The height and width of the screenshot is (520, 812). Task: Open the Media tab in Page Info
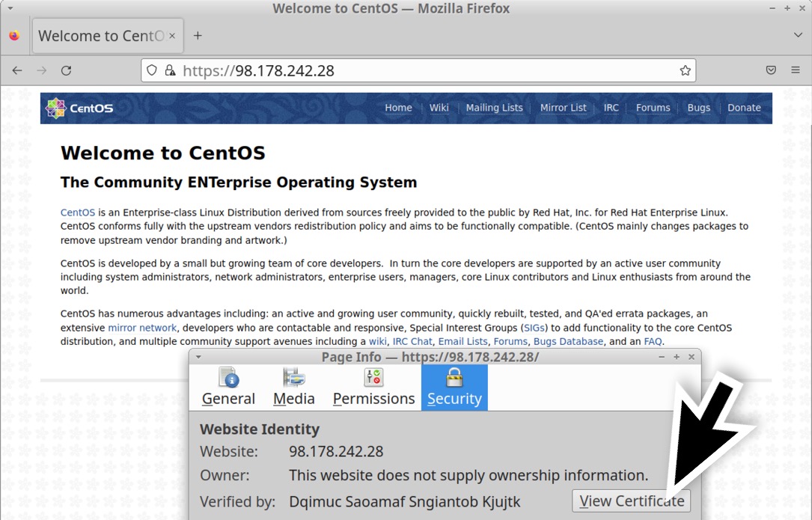[294, 388]
